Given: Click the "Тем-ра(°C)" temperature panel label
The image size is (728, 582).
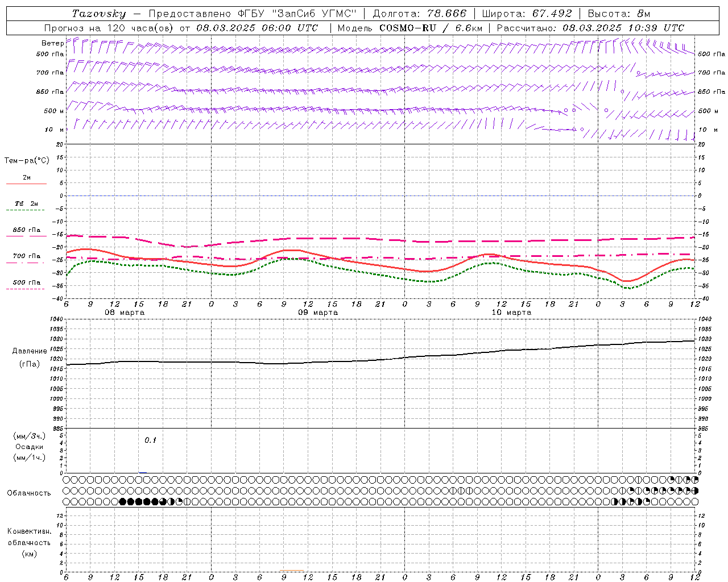Looking at the screenshot, I should tap(27, 161).
